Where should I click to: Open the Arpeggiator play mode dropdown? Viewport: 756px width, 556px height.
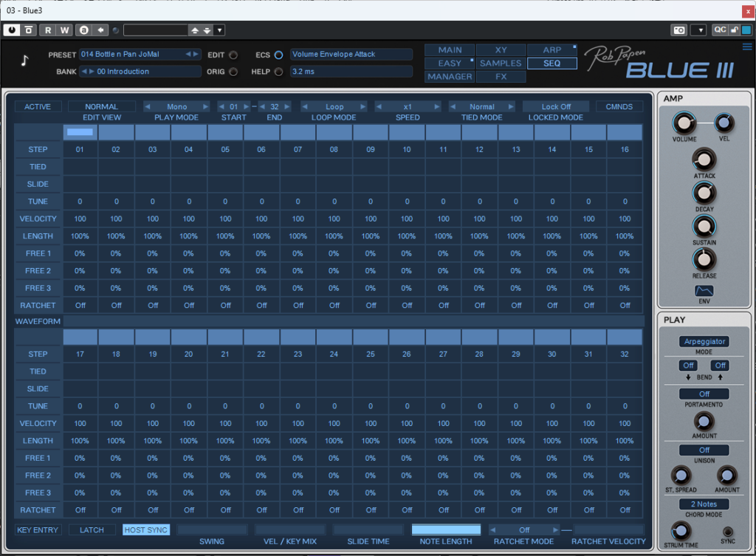[704, 341]
